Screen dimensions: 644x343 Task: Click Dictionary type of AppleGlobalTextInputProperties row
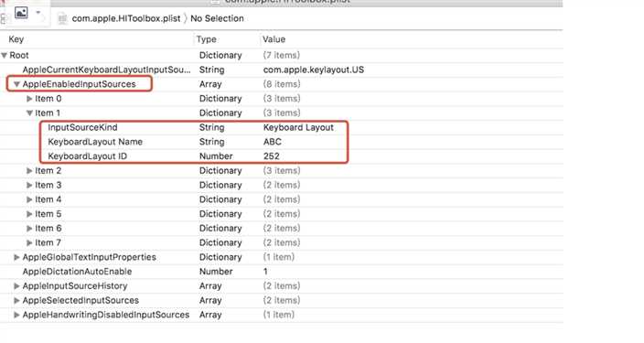[x=220, y=257]
